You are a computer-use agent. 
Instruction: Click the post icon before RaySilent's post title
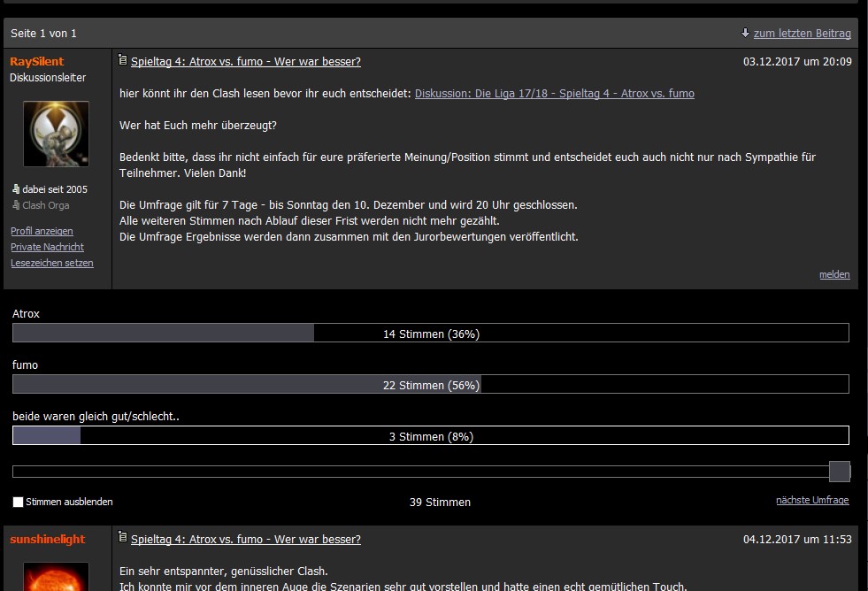(122, 60)
